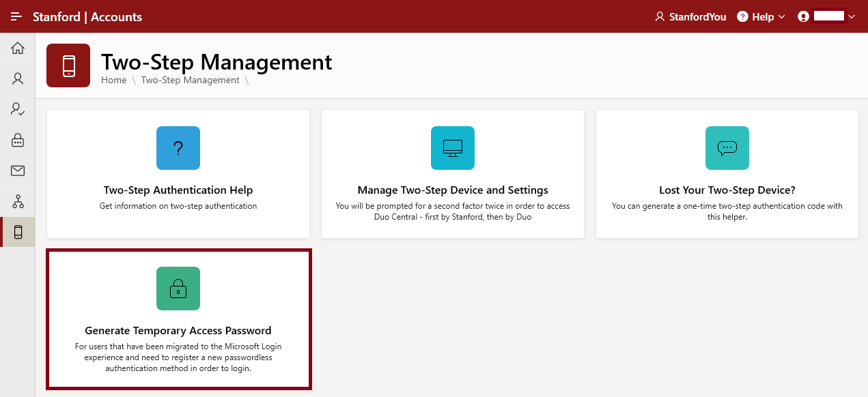Click "Get information on two-step authentication" text
Image resolution: width=868 pixels, height=397 pixels.
coord(178,206)
